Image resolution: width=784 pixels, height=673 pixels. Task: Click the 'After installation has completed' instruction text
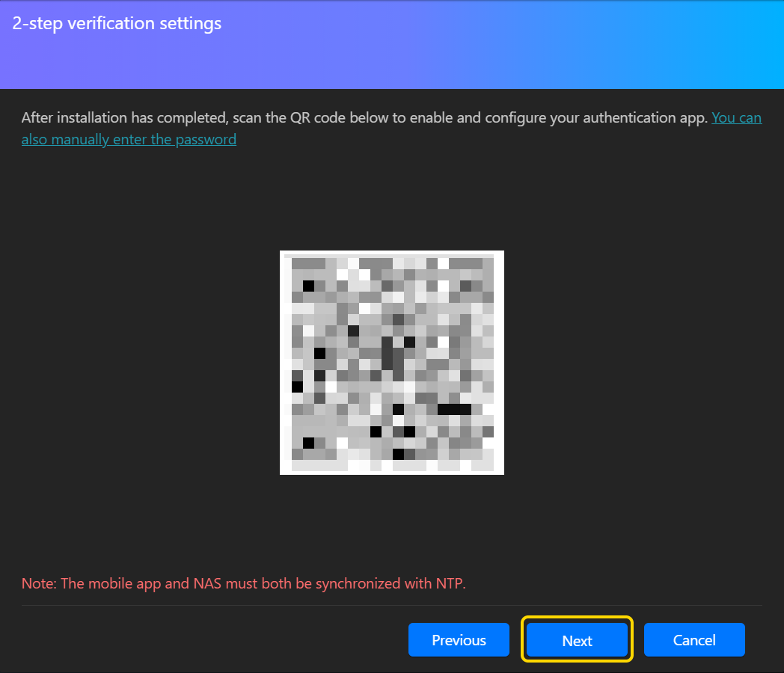[x=364, y=118]
